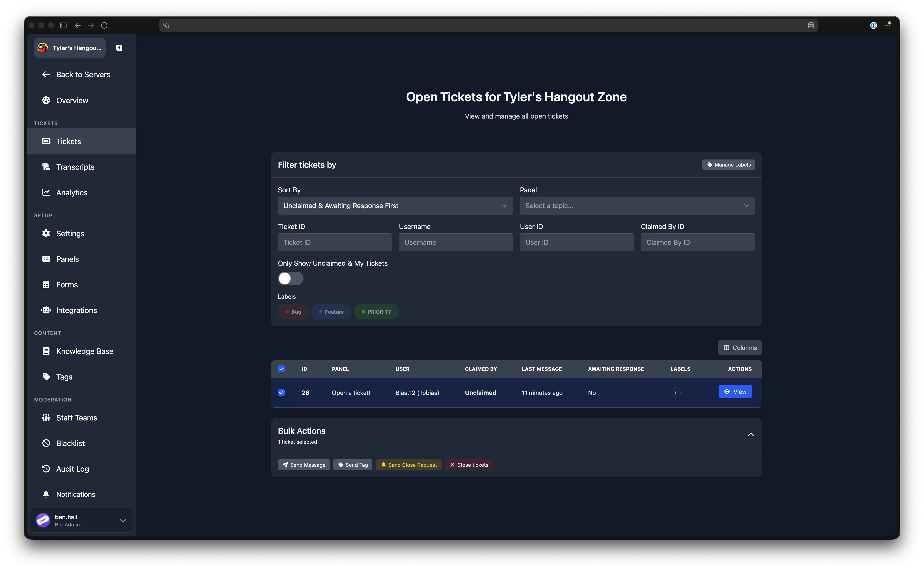
Task: Open the Blacklist page
Action: tap(82, 443)
